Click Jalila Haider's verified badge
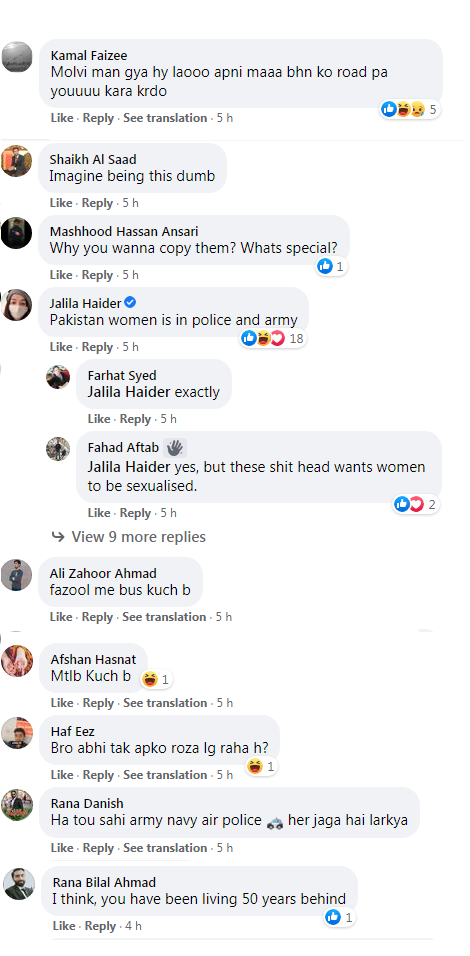This screenshot has width=470, height=956. [x=130, y=302]
